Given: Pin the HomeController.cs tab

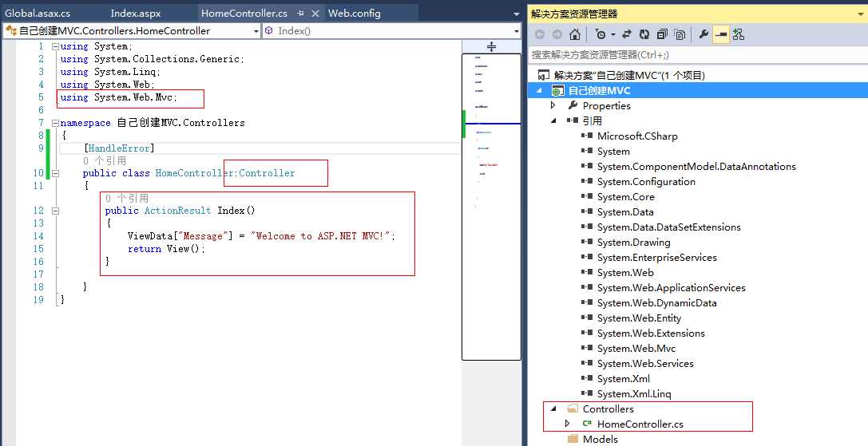Looking at the screenshot, I should pyautogui.click(x=300, y=14).
